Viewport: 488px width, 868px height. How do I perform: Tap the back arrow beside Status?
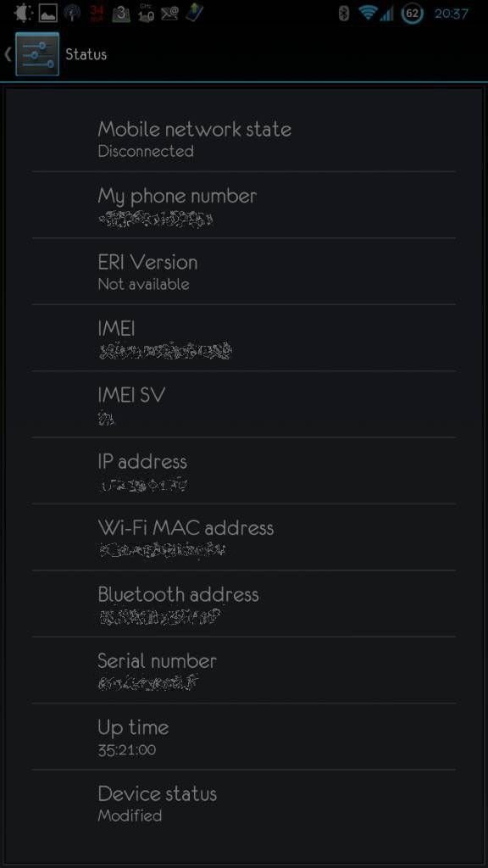point(8,54)
